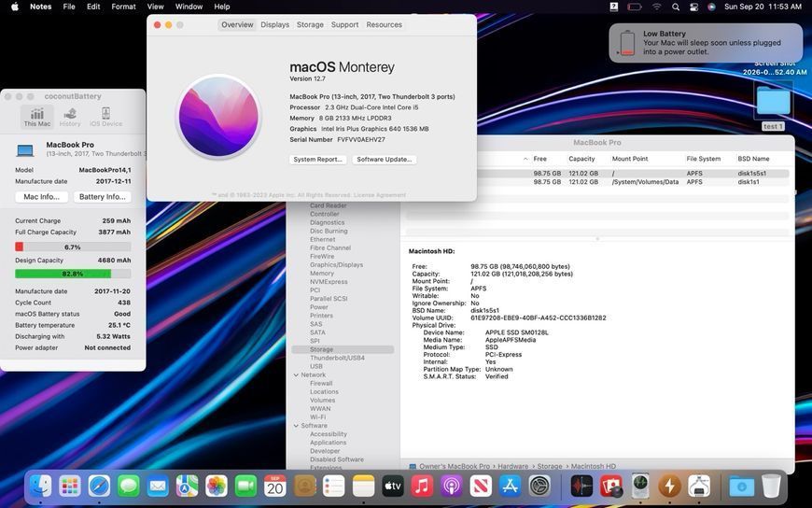812x508 pixels.
Task: Collapse the Software section in sidebar
Action: tap(296, 426)
